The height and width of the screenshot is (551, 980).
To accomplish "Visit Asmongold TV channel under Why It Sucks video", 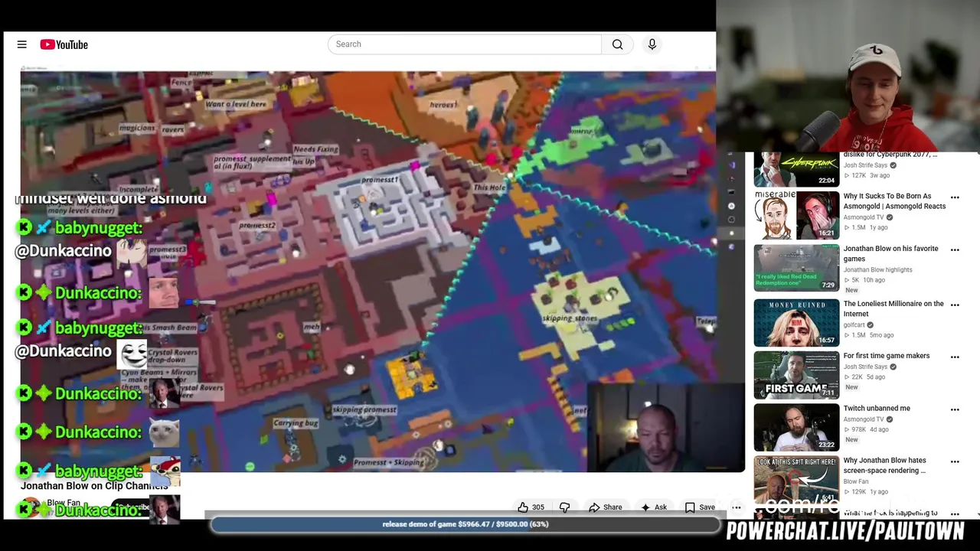I will coord(864,217).
